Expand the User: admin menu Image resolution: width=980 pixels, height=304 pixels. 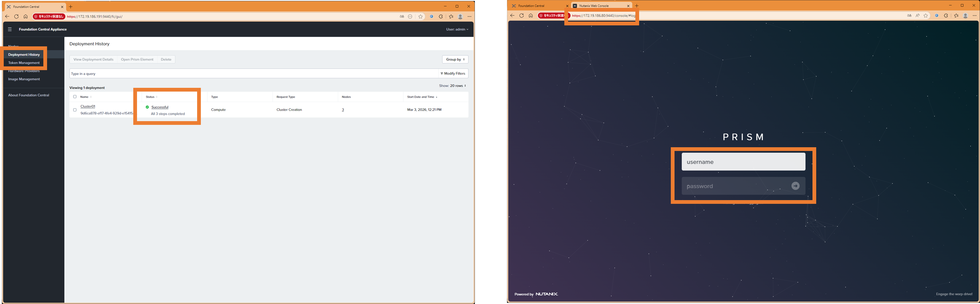(x=457, y=29)
